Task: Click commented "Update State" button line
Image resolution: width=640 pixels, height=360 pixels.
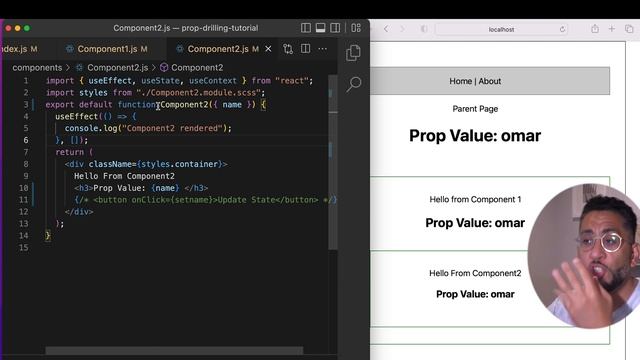Action: click(205, 200)
